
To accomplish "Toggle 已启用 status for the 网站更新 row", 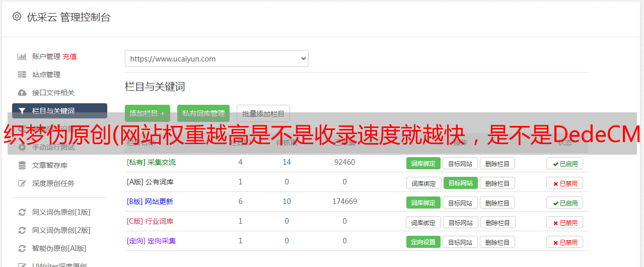I will pos(565,203).
